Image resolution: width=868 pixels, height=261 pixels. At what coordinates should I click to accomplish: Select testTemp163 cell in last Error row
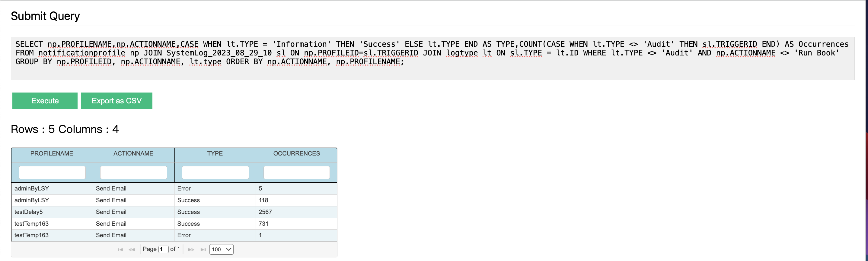point(52,235)
